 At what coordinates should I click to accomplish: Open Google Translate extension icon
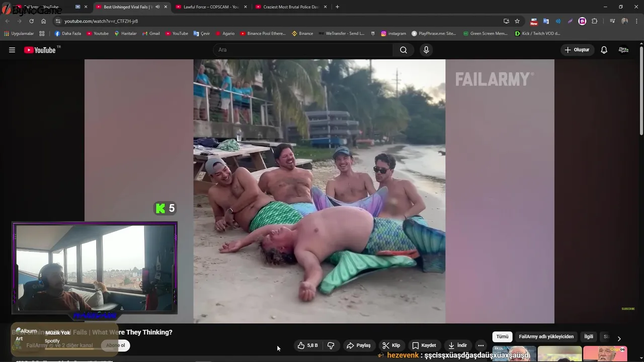(x=546, y=21)
